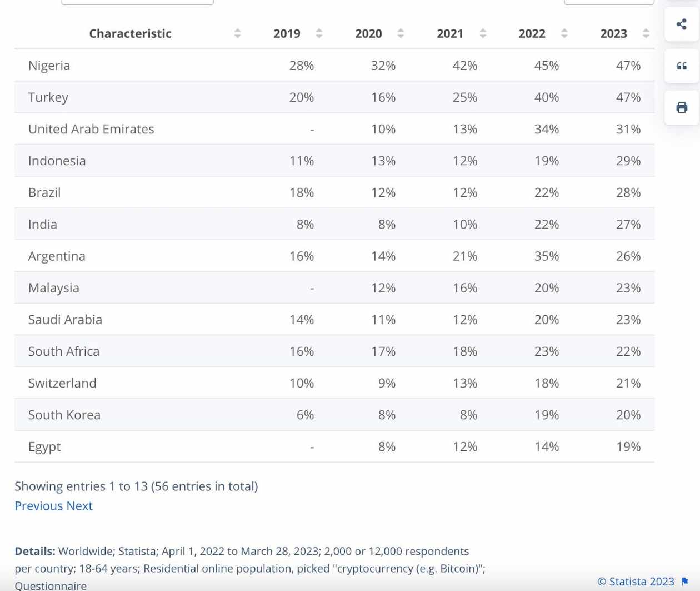Open the © Statista 2023 link
This screenshot has width=700, height=591.
636,582
